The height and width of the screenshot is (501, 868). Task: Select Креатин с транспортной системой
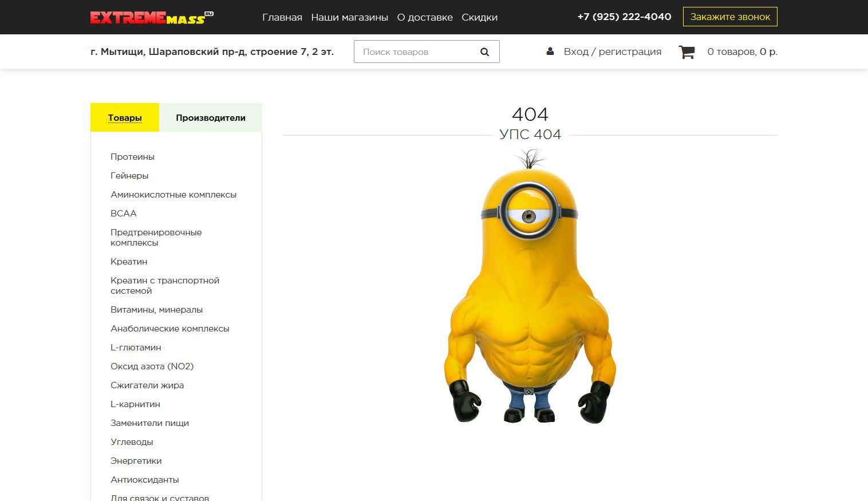165,285
